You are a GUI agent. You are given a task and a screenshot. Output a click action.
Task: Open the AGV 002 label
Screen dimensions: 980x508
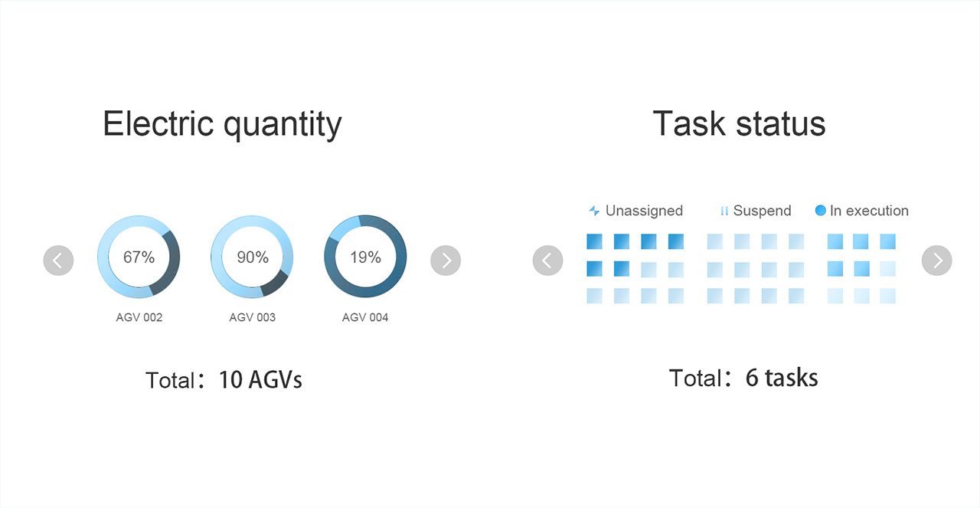[x=139, y=317]
